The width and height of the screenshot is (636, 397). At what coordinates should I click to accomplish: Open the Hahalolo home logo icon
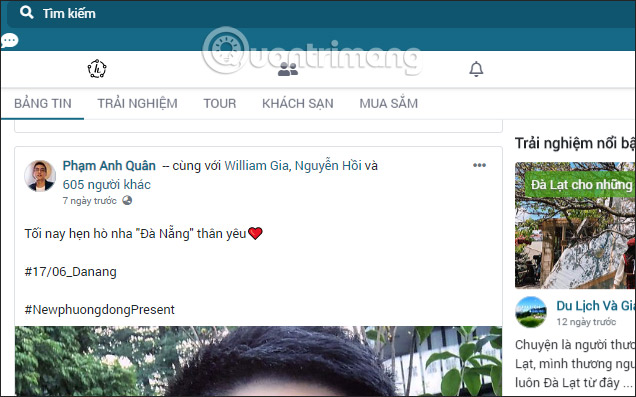click(97, 69)
